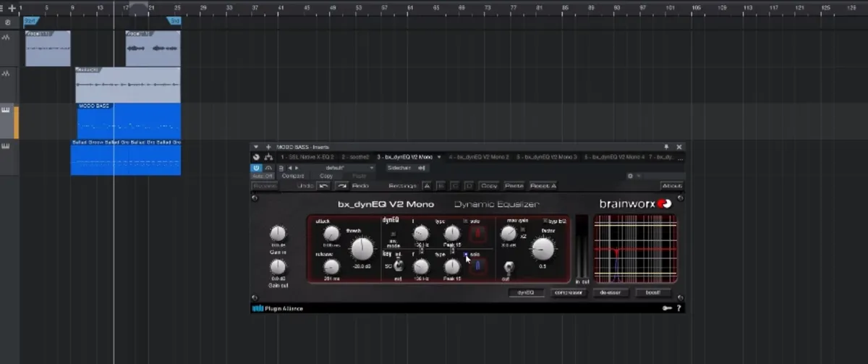Screen dimensions: 868x364
Task: Select the MOOD BASS clip
Action: 129,121
